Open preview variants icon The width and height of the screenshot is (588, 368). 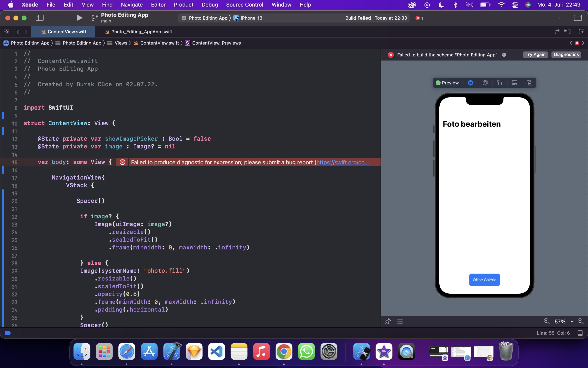pos(485,83)
